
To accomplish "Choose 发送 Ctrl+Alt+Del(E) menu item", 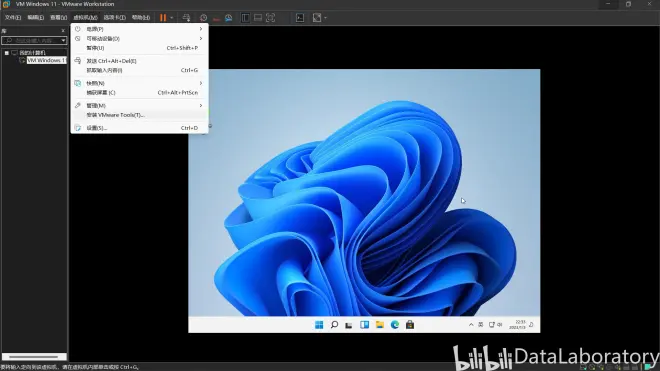I will coord(139,61).
